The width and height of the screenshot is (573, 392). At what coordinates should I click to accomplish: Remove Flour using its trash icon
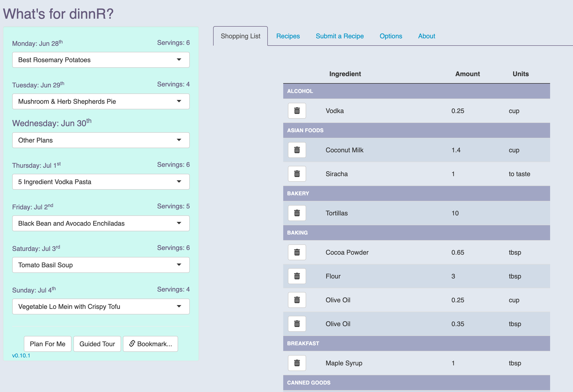coord(297,276)
